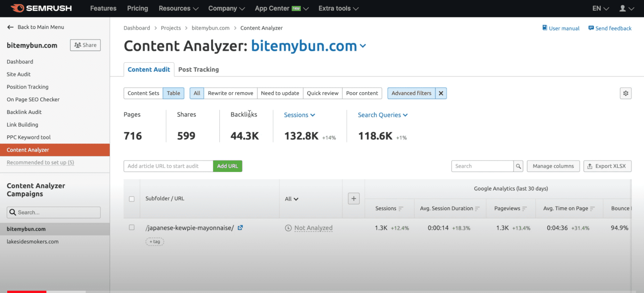This screenshot has height=293, width=644.
Task: Switch view to Table
Action: click(x=174, y=93)
